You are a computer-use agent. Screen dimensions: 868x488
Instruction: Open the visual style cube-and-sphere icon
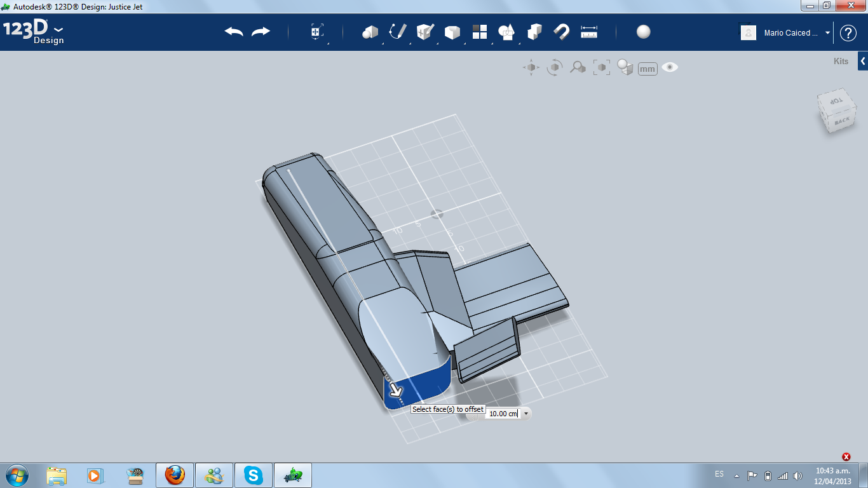point(625,67)
